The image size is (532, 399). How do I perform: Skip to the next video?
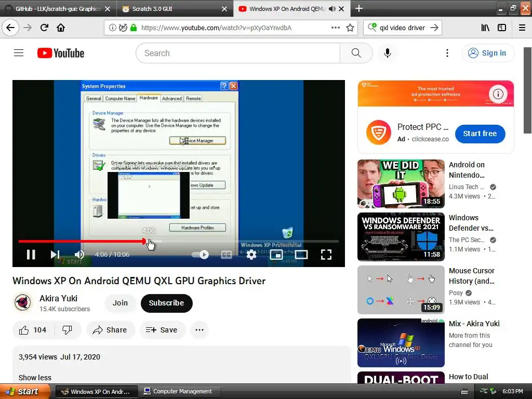coord(55,255)
